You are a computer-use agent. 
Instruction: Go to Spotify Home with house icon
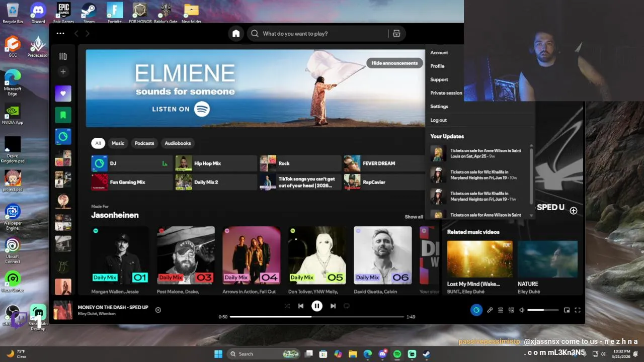point(236,34)
